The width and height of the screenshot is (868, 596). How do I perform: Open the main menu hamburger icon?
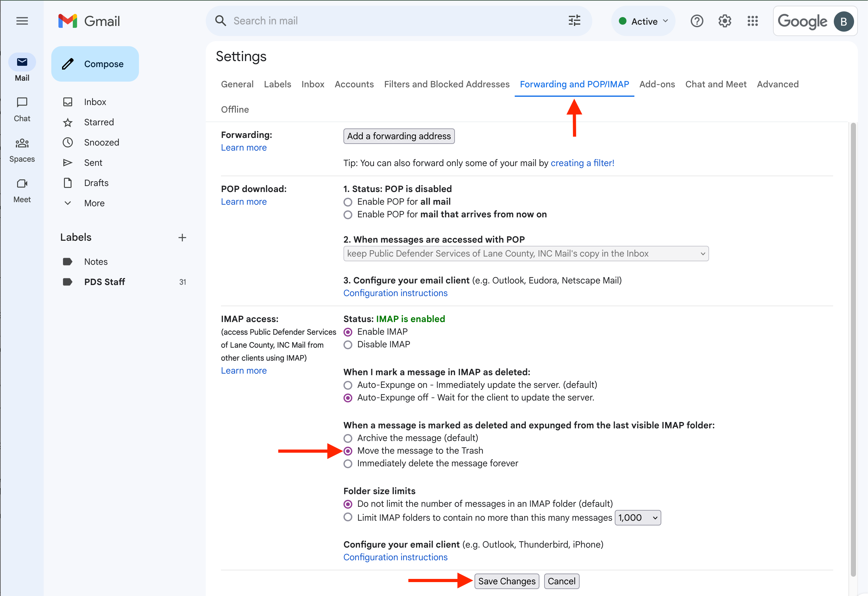[22, 21]
